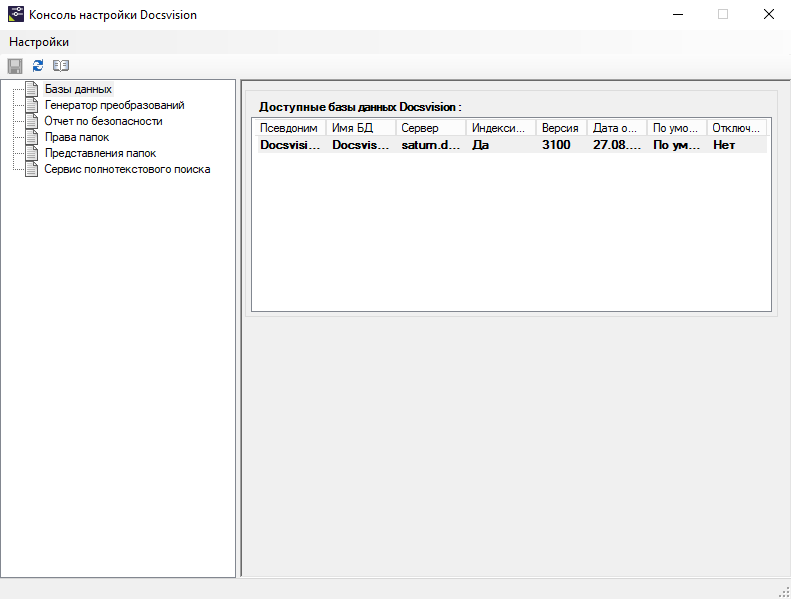Open the Настройки menu
Screen dimensions: 791x599
click(x=39, y=42)
